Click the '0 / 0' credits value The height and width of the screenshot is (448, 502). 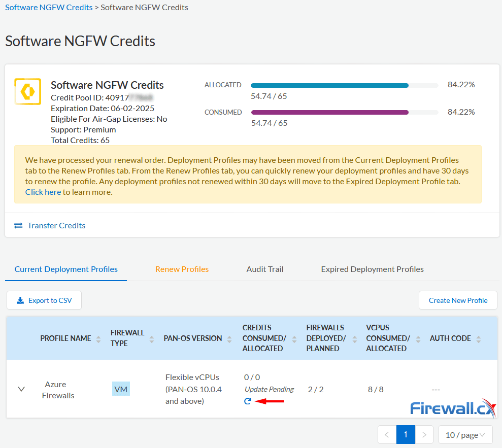(252, 377)
